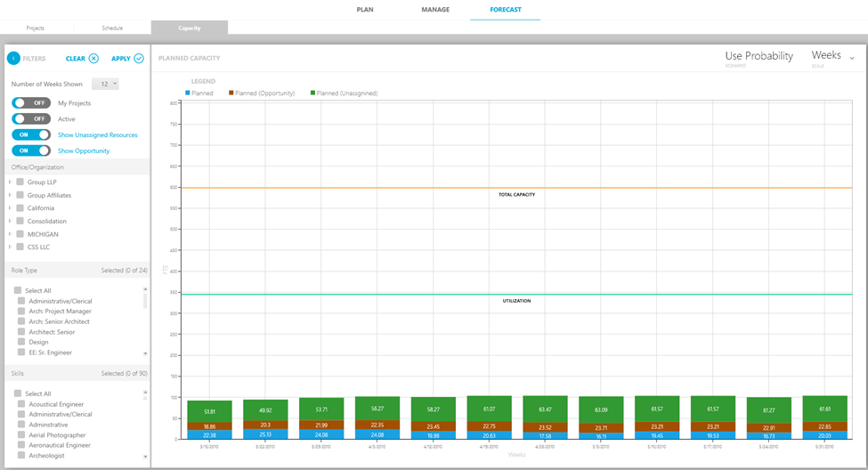Image resolution: width=868 pixels, height=470 pixels.
Task: Click the Planned (Opportunity) legend marker
Action: [231, 93]
